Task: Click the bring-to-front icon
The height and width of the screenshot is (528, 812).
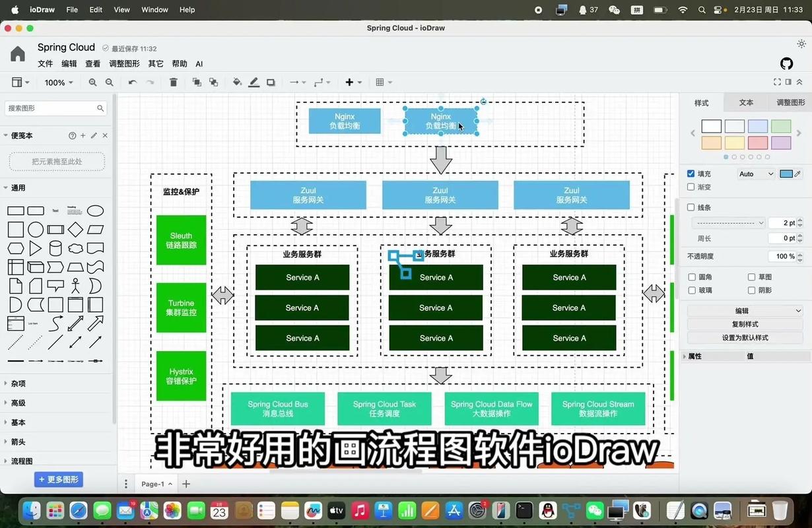Action: point(197,82)
